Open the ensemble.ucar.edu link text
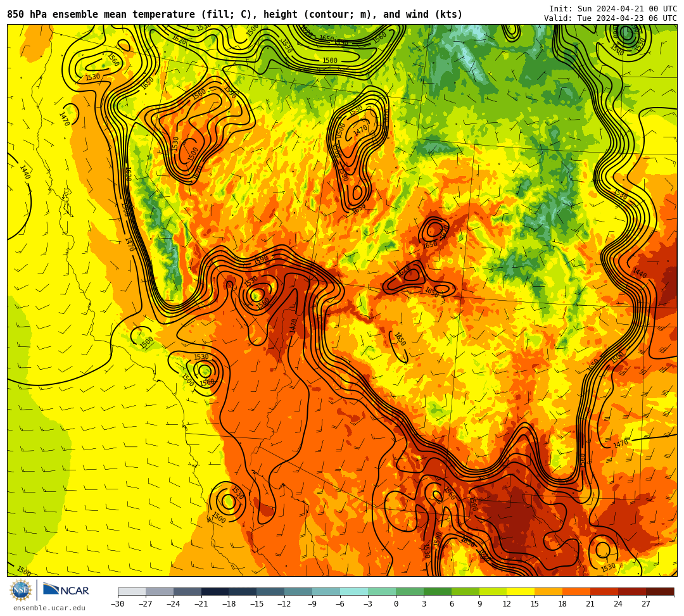 pos(49,608)
